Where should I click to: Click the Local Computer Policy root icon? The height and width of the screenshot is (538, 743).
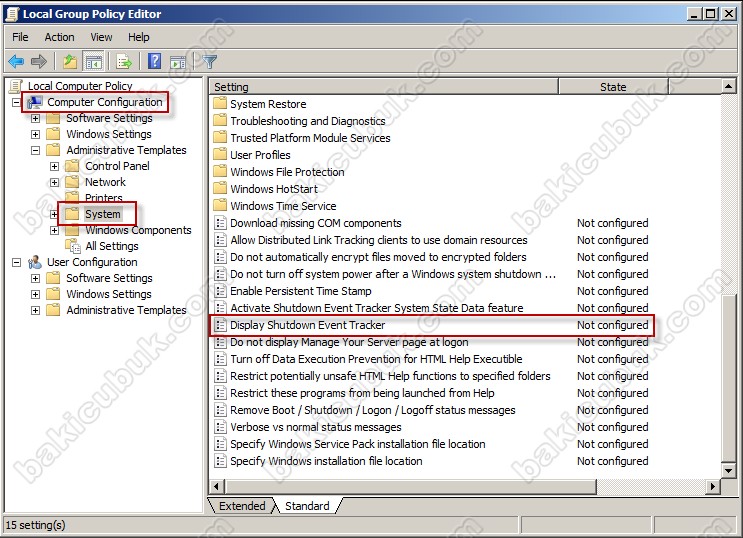click(16, 86)
